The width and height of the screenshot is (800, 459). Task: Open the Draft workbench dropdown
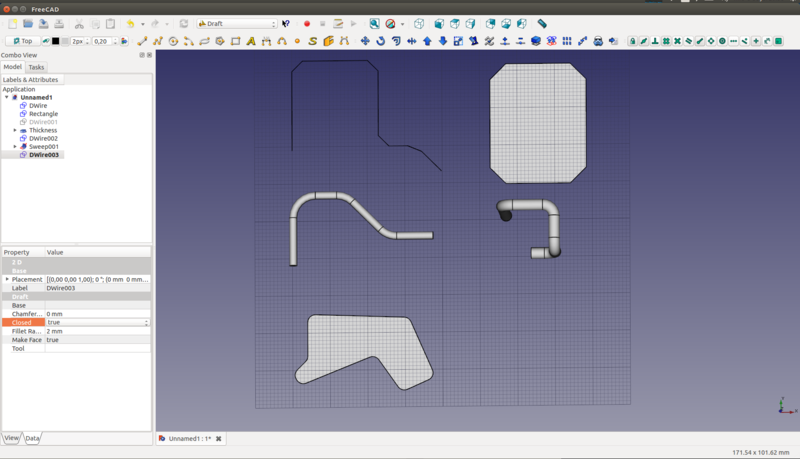click(237, 23)
